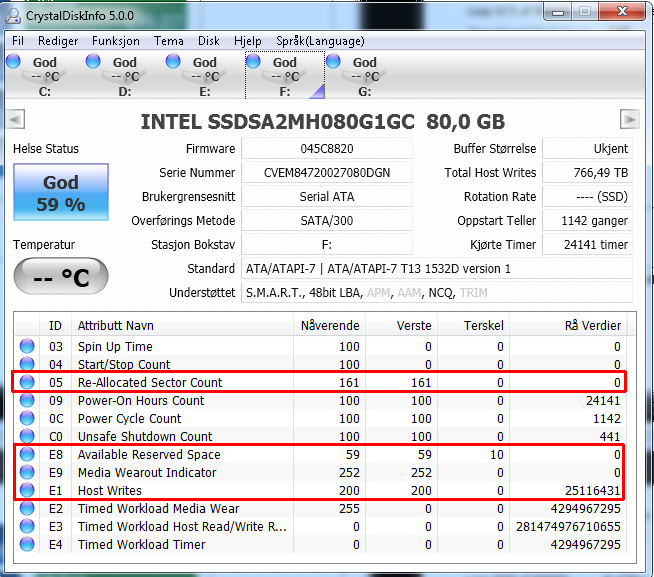Click the SATA/300 transfer mode field

point(327,221)
